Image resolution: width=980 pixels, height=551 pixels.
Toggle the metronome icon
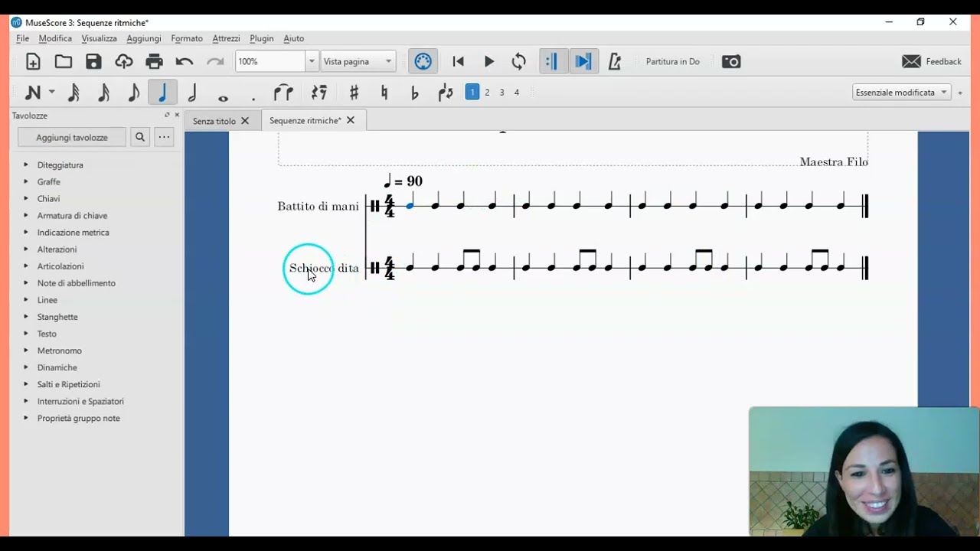tap(614, 62)
